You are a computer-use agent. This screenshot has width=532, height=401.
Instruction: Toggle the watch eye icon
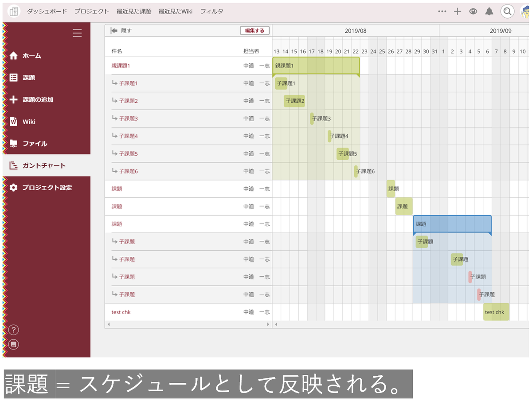pyautogui.click(x=473, y=12)
